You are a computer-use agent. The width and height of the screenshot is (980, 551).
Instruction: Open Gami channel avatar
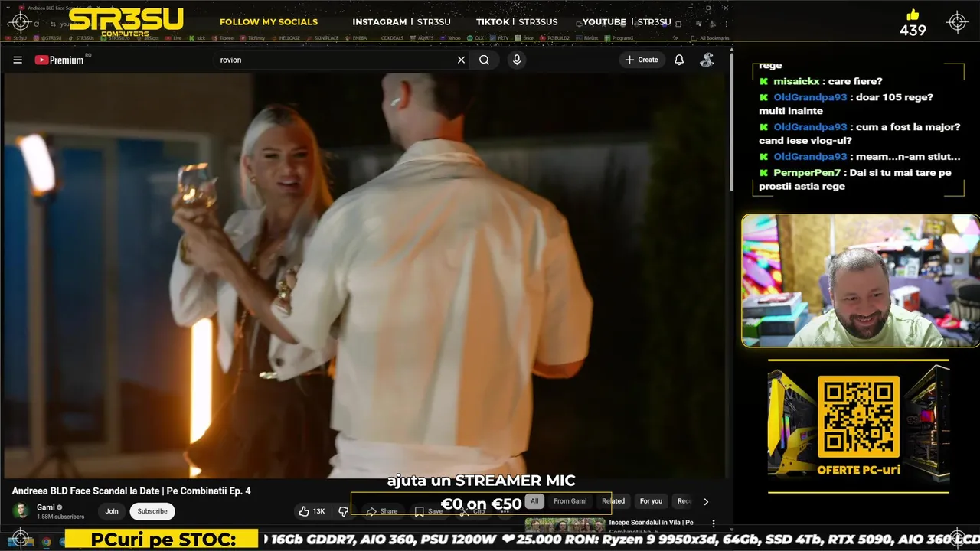[x=21, y=511]
